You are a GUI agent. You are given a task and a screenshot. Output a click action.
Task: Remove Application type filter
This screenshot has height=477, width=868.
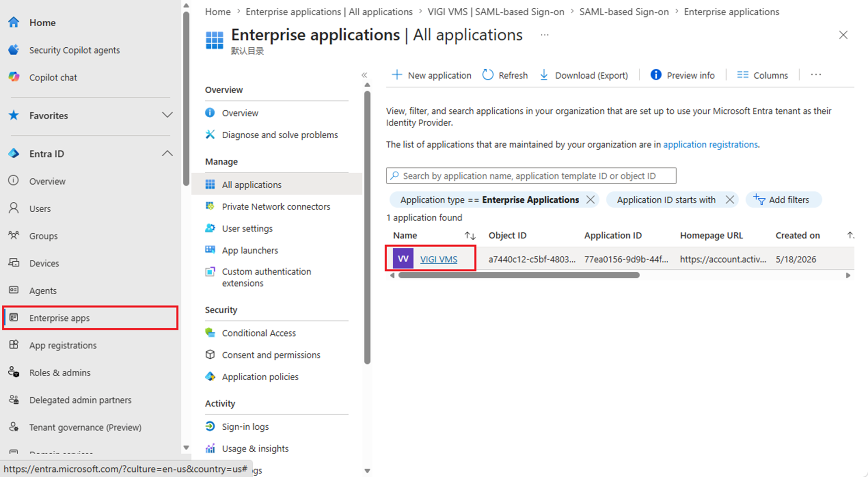590,200
